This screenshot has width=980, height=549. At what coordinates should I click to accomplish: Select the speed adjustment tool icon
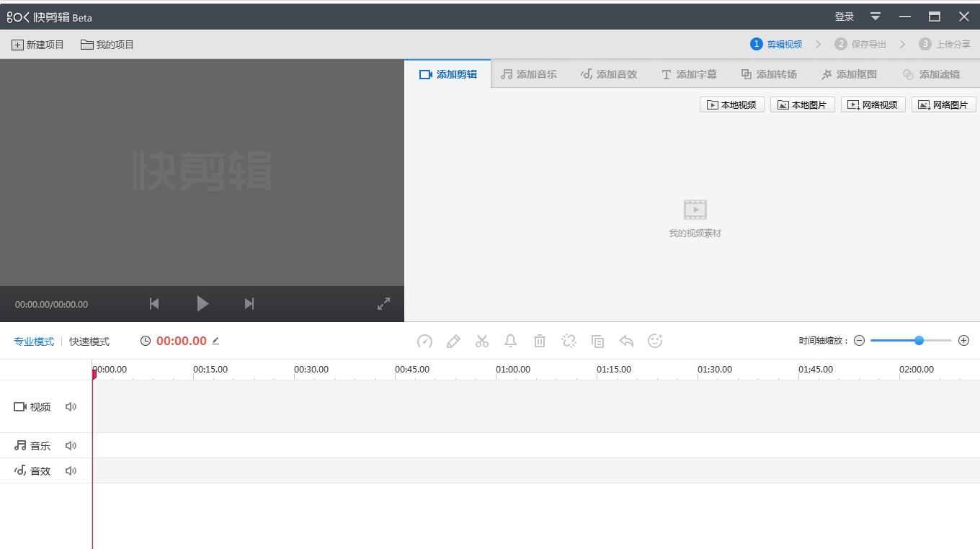tap(424, 341)
